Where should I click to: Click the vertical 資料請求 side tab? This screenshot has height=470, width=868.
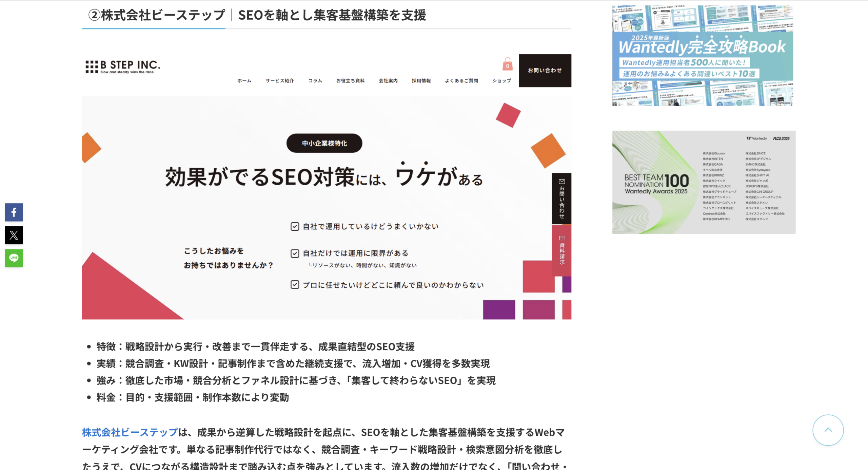coord(561,250)
